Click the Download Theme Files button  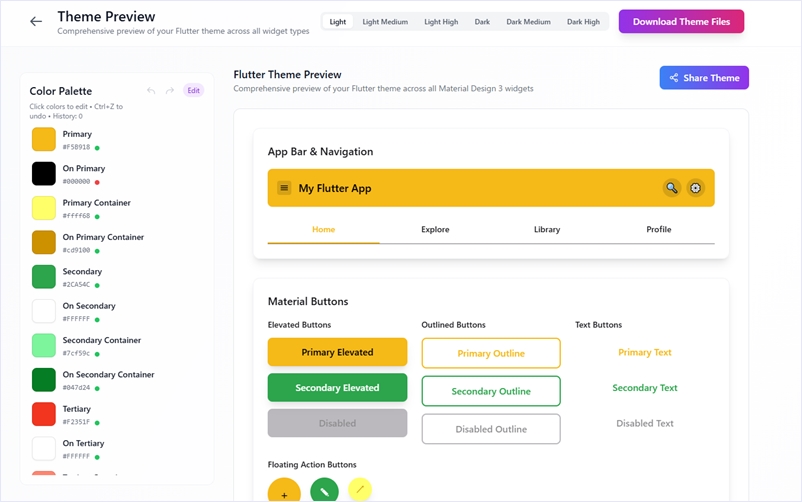pyautogui.click(x=681, y=22)
